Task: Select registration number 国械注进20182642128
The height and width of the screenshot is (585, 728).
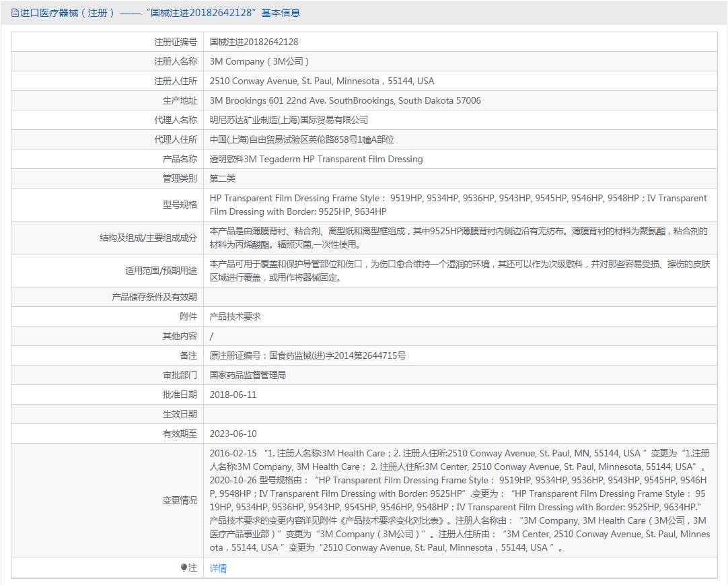Action: [254, 42]
